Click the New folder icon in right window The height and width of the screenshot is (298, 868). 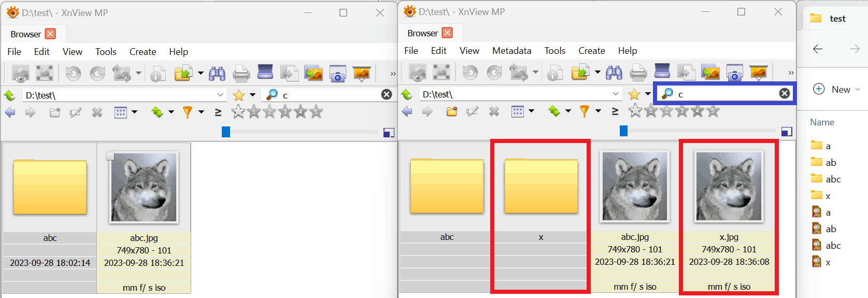click(x=452, y=111)
